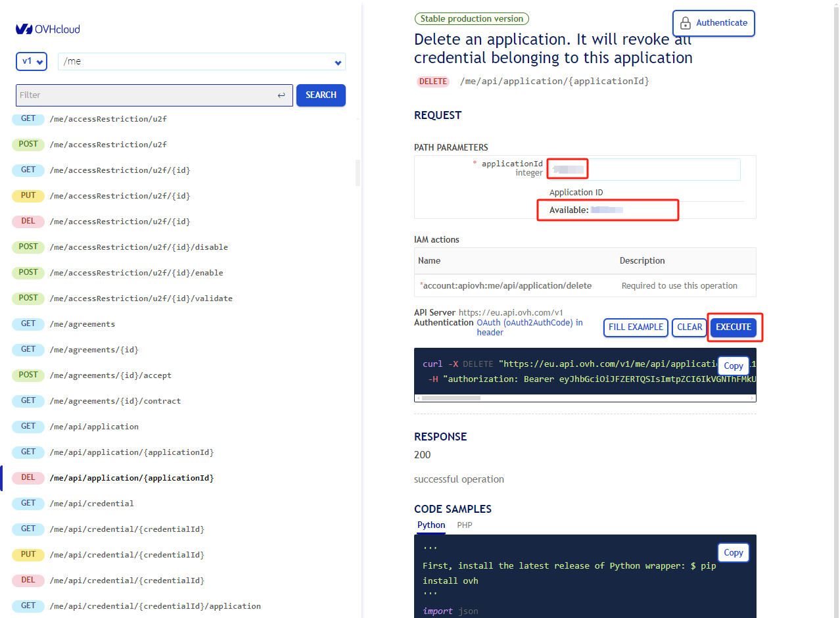840x618 pixels.
Task: Click the CLEAR button
Action: [x=689, y=327]
